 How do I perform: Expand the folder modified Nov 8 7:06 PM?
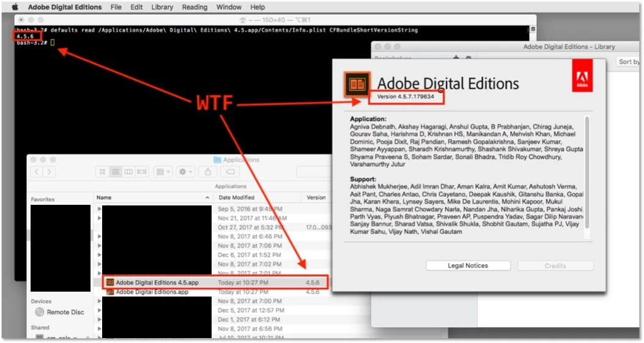coord(99,246)
